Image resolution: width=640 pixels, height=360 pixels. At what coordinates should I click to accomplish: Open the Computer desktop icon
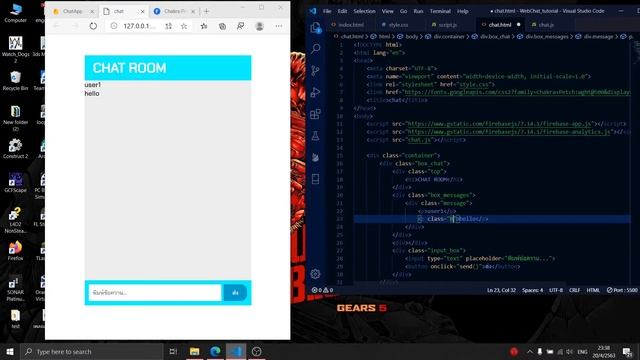(16, 13)
